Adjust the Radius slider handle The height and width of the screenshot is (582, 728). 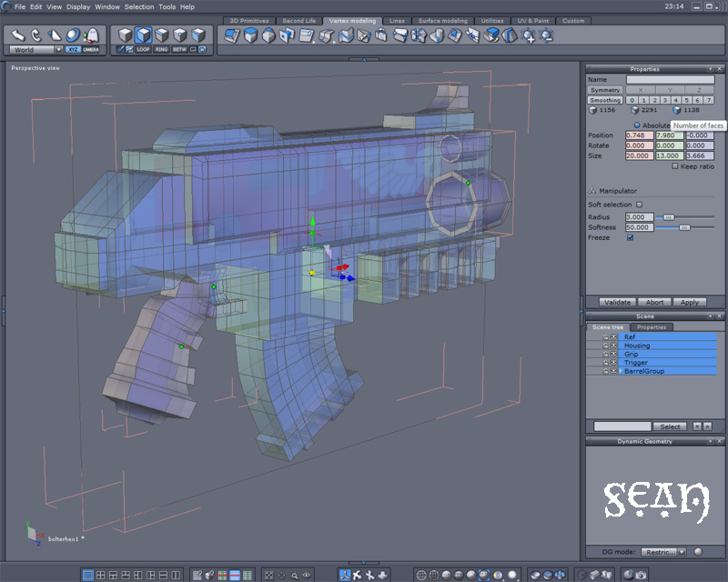[668, 217]
